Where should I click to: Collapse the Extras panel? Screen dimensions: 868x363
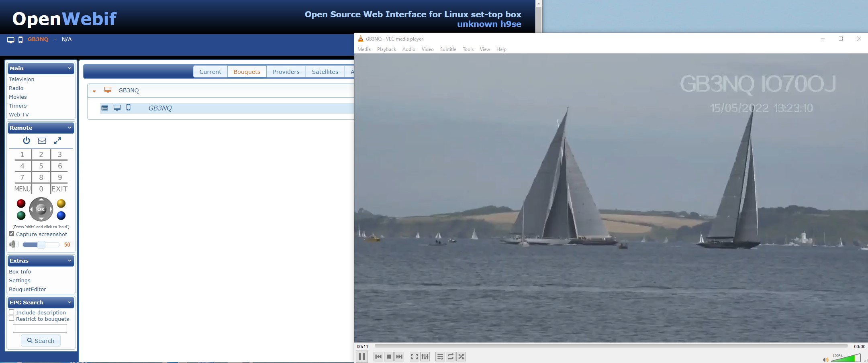coord(69,261)
